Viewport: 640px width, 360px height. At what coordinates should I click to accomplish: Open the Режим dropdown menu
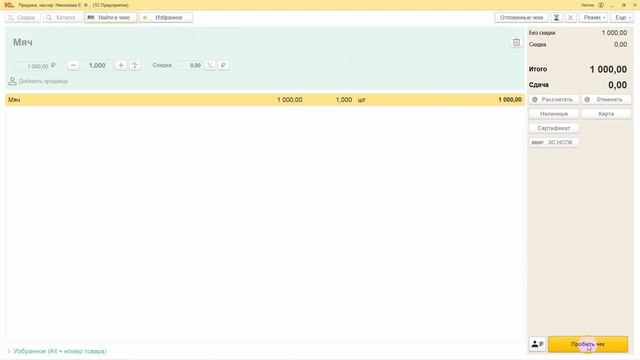pos(593,18)
